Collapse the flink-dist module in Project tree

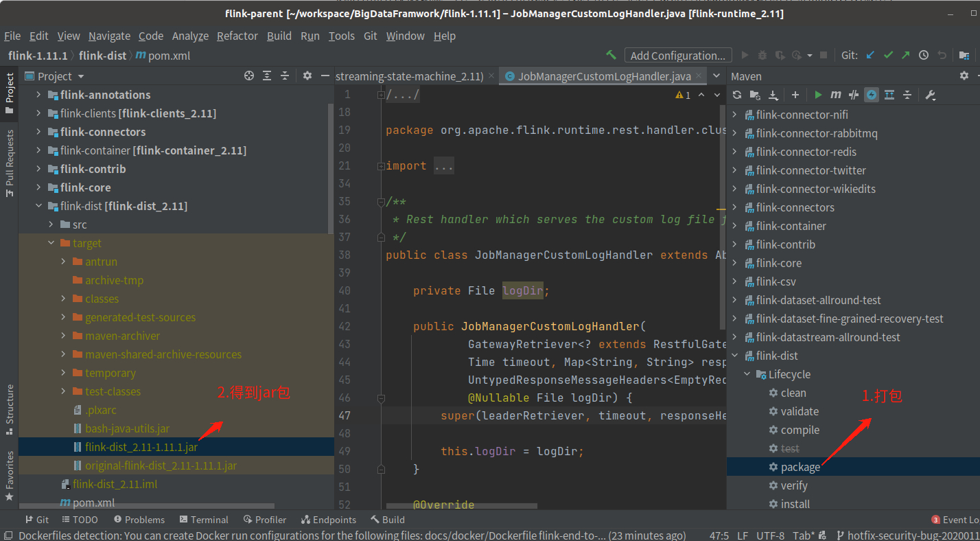click(x=39, y=206)
